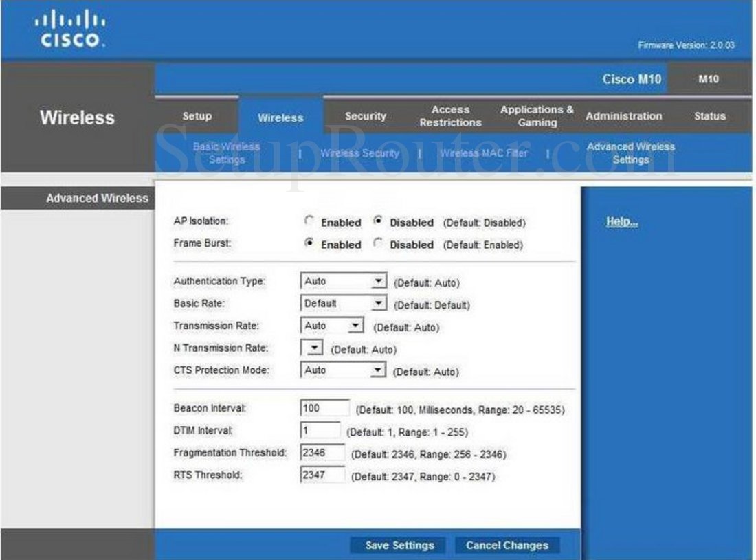Click the Cisco logo
This screenshot has height=560, width=756.
pyautogui.click(x=70, y=29)
